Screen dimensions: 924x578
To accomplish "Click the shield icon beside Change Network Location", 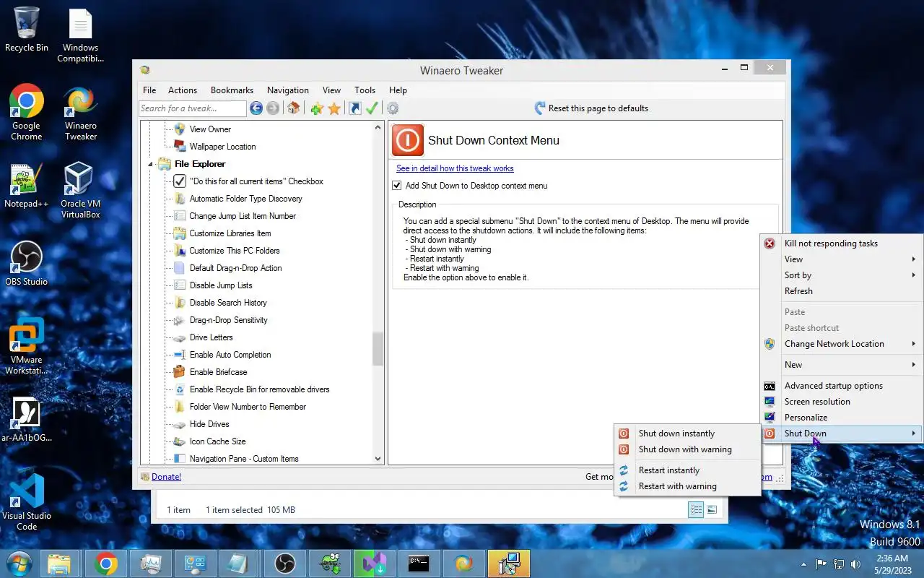I will click(x=770, y=344).
